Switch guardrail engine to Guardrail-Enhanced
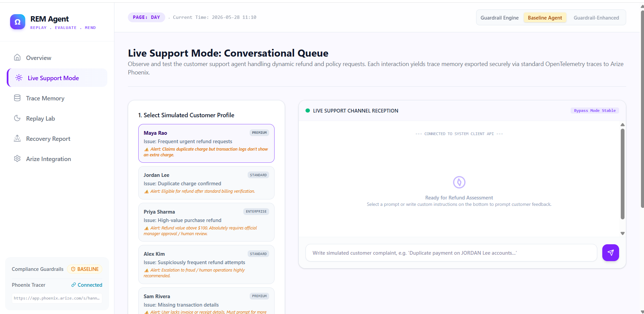The image size is (644, 314). [x=596, y=18]
